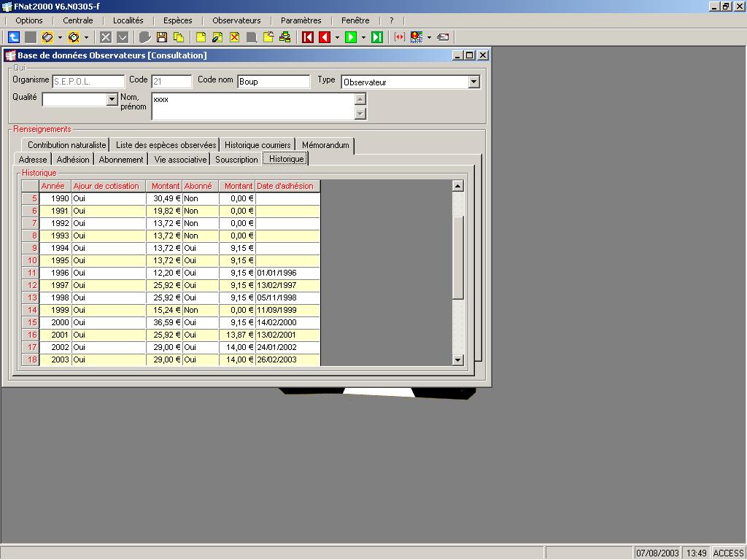Viewport: 747px width, 560px height.
Task: Click the Nom, prénom text area
Action: coord(253,106)
